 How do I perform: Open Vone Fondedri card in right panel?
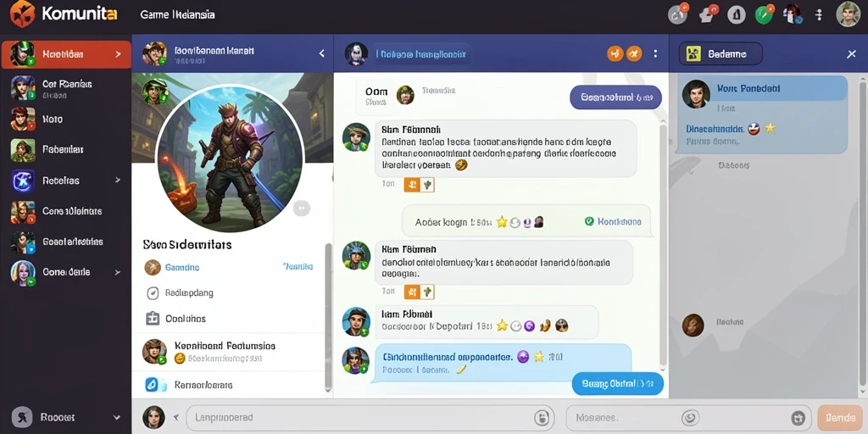tap(761, 114)
